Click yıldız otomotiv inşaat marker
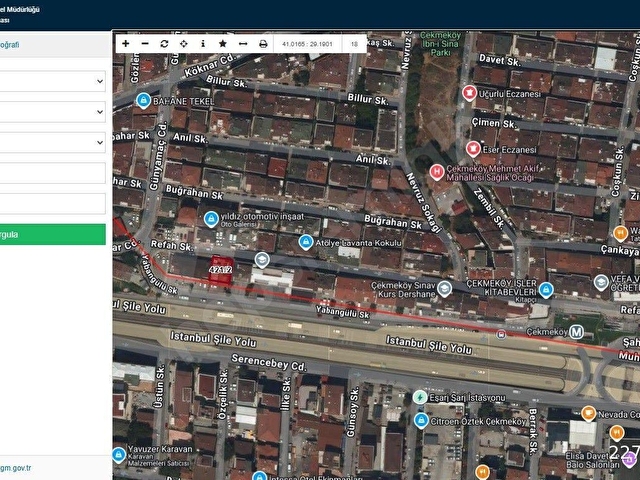The width and height of the screenshot is (640, 480). tap(211, 219)
